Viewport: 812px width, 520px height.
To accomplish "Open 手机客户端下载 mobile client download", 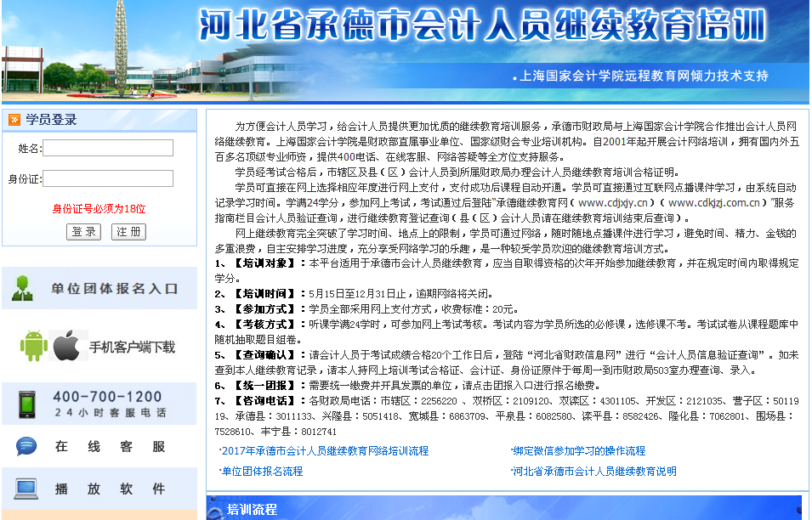I will click(132, 347).
